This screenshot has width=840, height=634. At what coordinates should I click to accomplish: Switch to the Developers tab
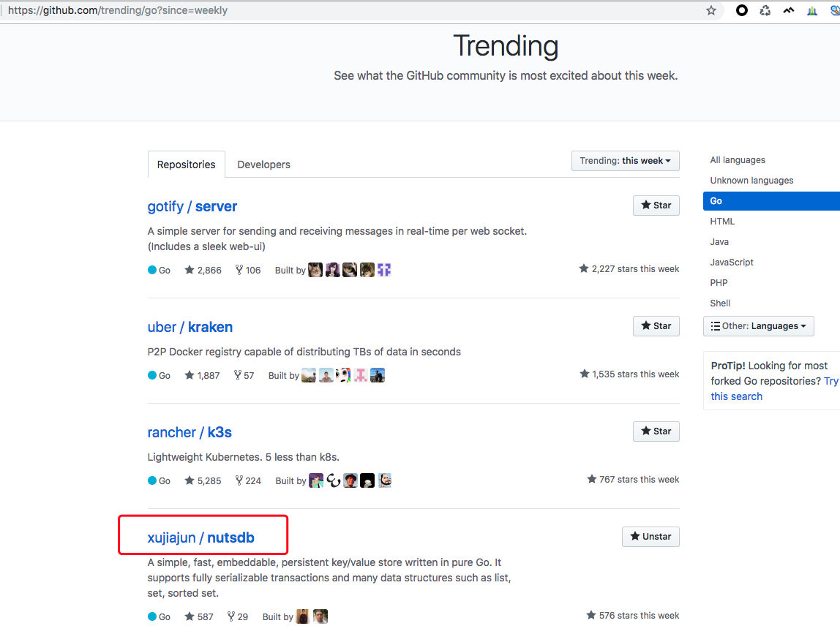coord(263,165)
